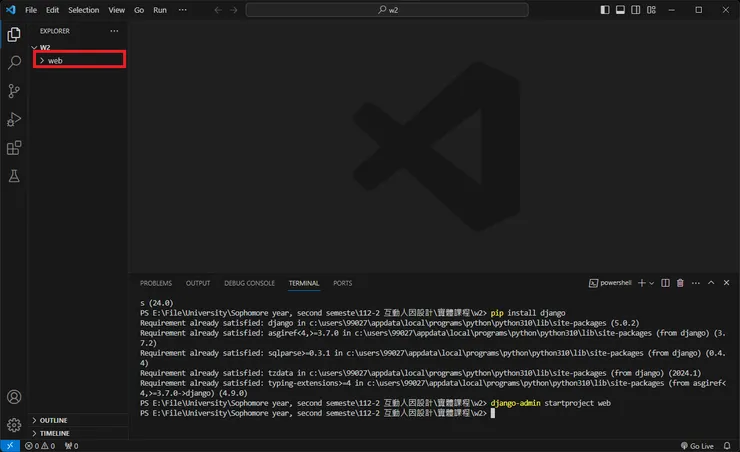
Task: Expand the OUTLINE section
Action: tap(54, 420)
